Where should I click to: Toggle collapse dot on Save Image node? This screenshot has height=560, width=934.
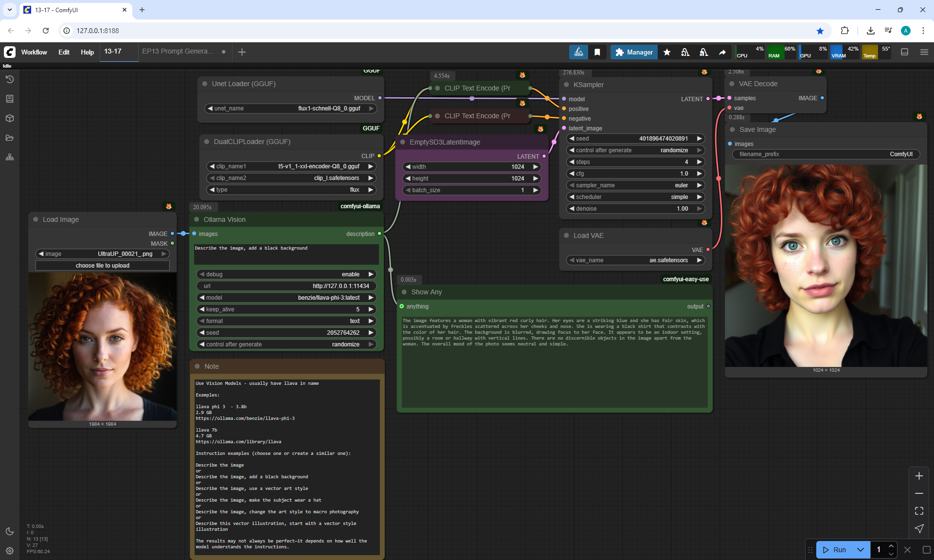tap(732, 129)
